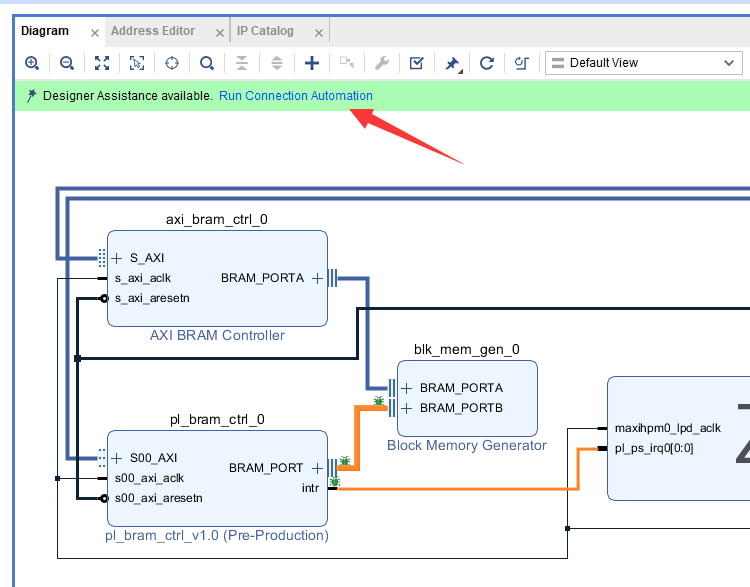Image resolution: width=750 pixels, height=587 pixels.
Task: Expand BRAM_PORTA on axi_bram_ctrl_0 block
Action: coord(318,278)
